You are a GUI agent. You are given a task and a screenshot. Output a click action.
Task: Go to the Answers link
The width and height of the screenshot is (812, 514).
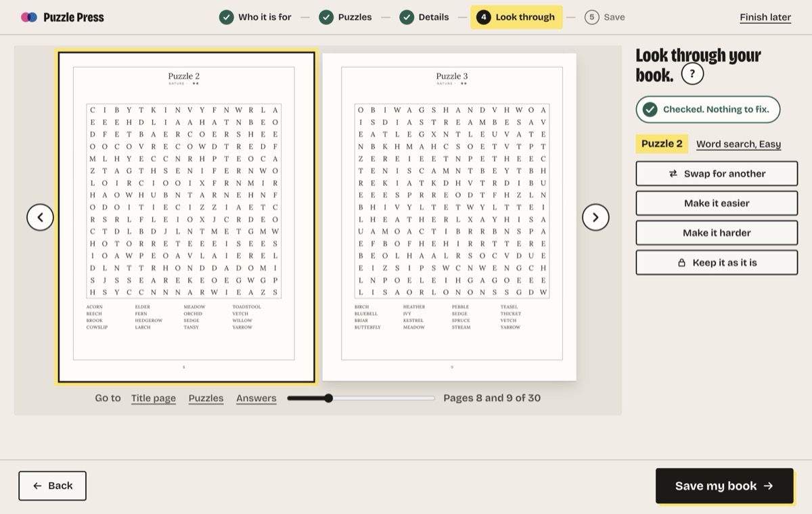click(x=256, y=398)
